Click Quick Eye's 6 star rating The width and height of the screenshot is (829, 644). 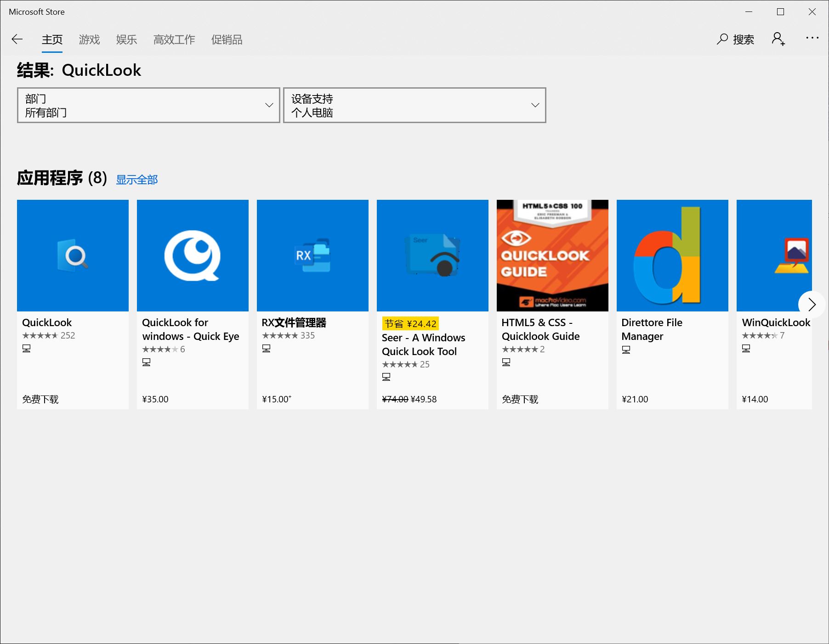(x=164, y=349)
